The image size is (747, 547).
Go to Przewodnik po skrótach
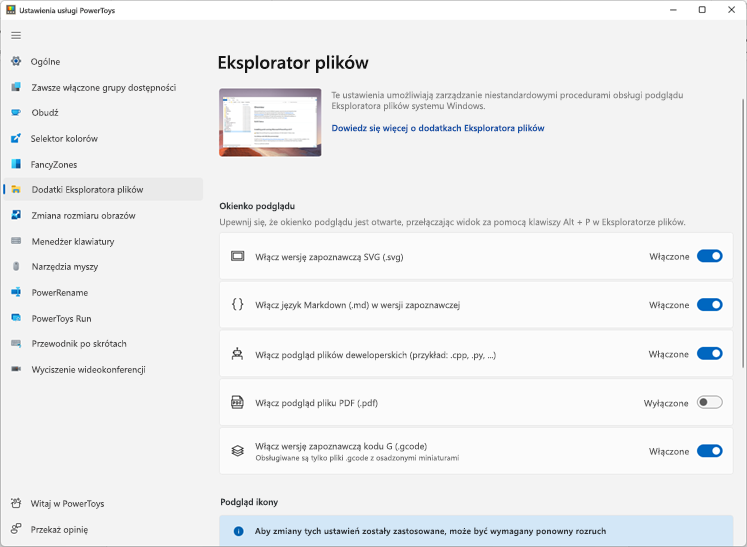pyautogui.click(x=103, y=344)
